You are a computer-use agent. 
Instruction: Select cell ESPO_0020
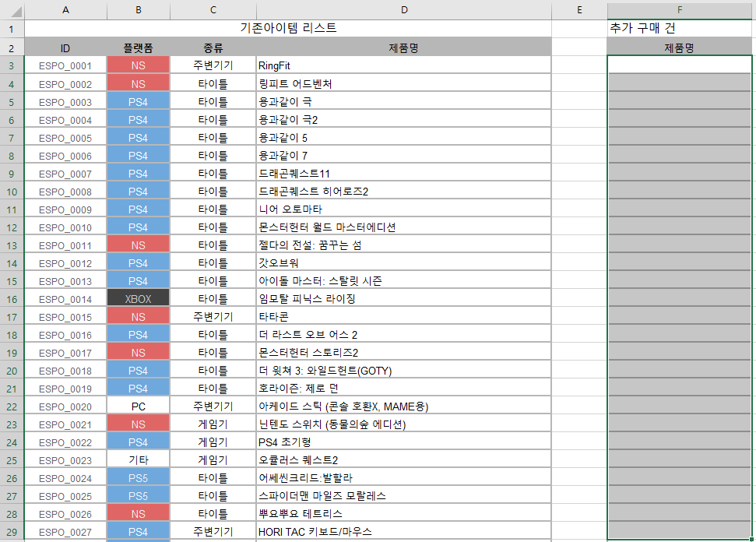coord(65,406)
